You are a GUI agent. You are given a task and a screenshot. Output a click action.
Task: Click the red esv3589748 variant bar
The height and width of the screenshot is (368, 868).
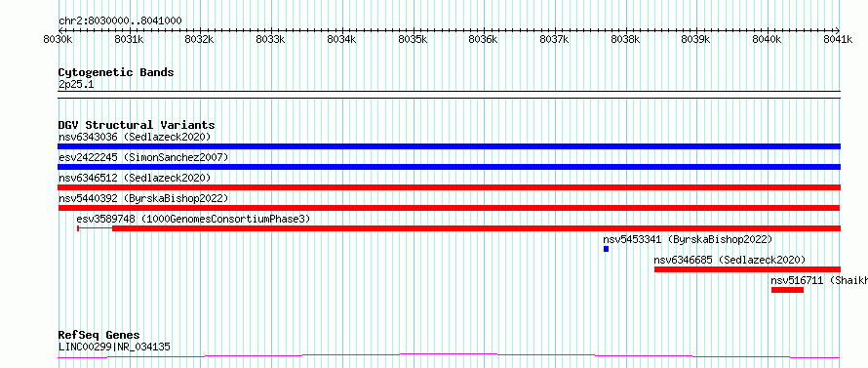click(x=459, y=228)
